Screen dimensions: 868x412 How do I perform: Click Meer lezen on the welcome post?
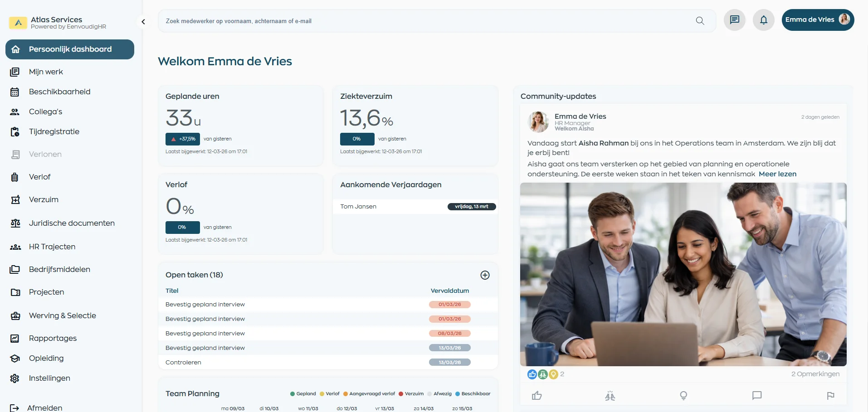click(x=777, y=174)
